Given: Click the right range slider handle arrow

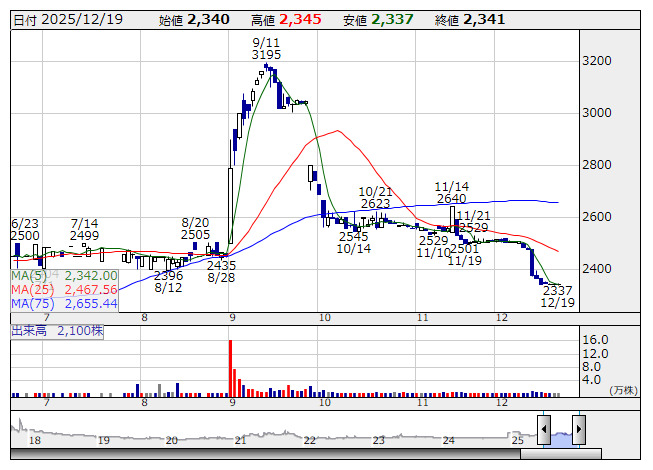Looking at the screenshot, I should click(x=579, y=429).
